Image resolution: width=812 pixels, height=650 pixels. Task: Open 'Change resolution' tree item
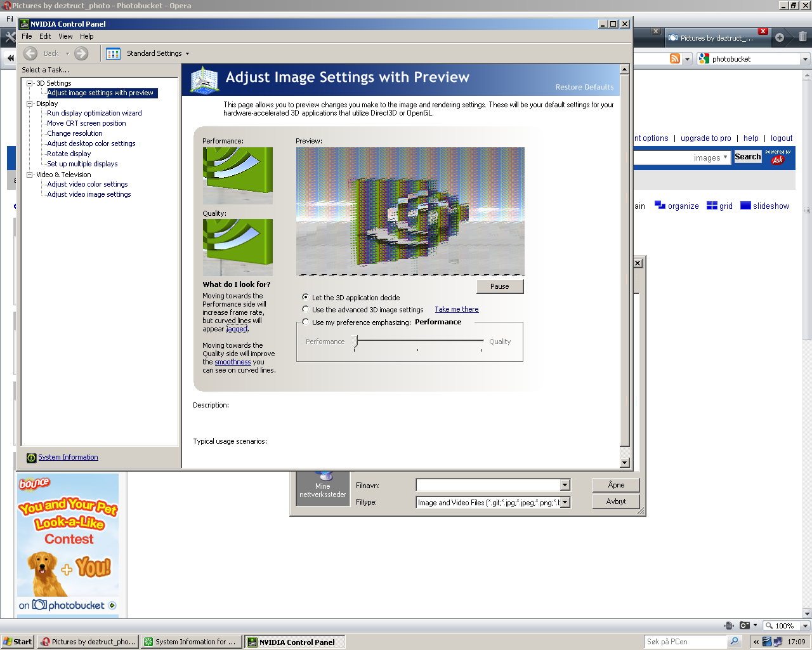click(x=75, y=133)
